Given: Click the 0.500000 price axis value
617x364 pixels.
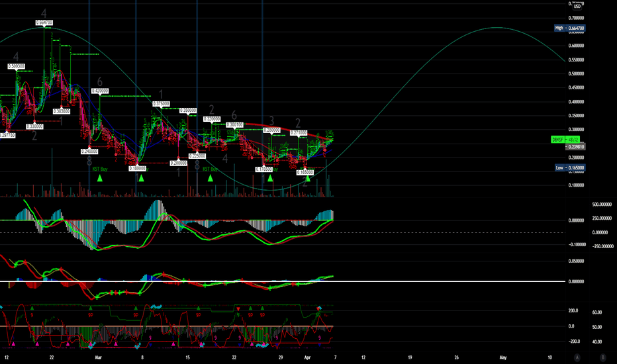Looking at the screenshot, I should 576,73.
